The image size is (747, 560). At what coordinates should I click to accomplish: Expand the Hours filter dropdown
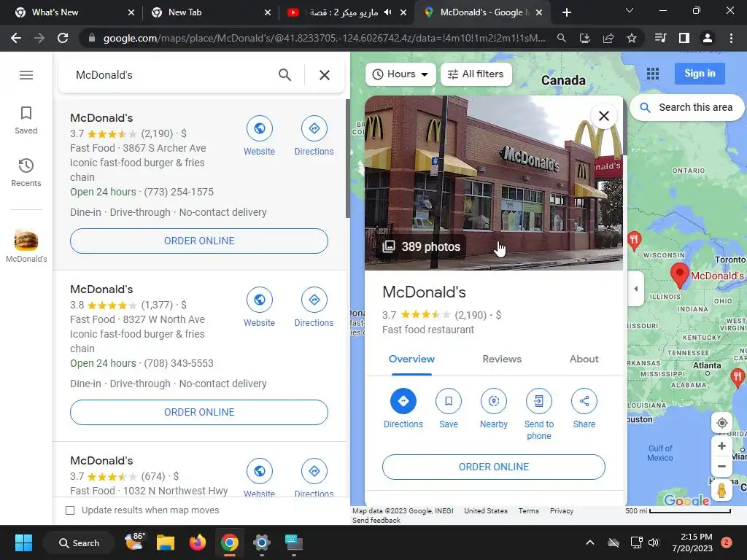(x=400, y=74)
